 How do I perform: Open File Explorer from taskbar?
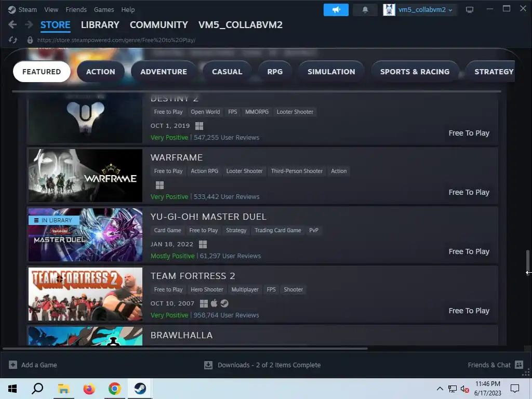[63, 389]
